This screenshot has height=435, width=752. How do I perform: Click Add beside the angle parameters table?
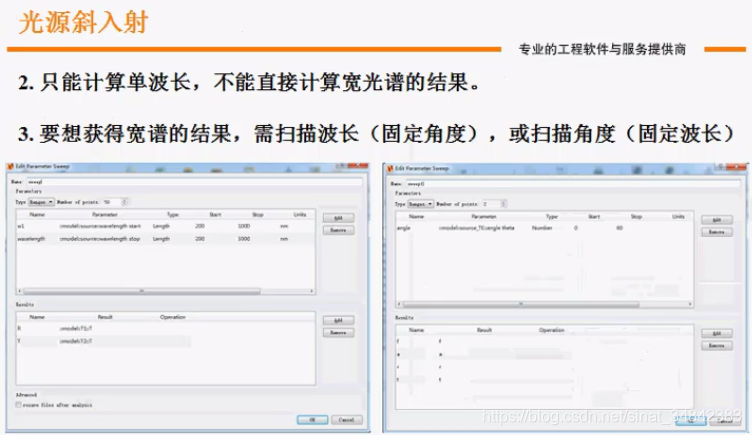pyautogui.click(x=717, y=220)
